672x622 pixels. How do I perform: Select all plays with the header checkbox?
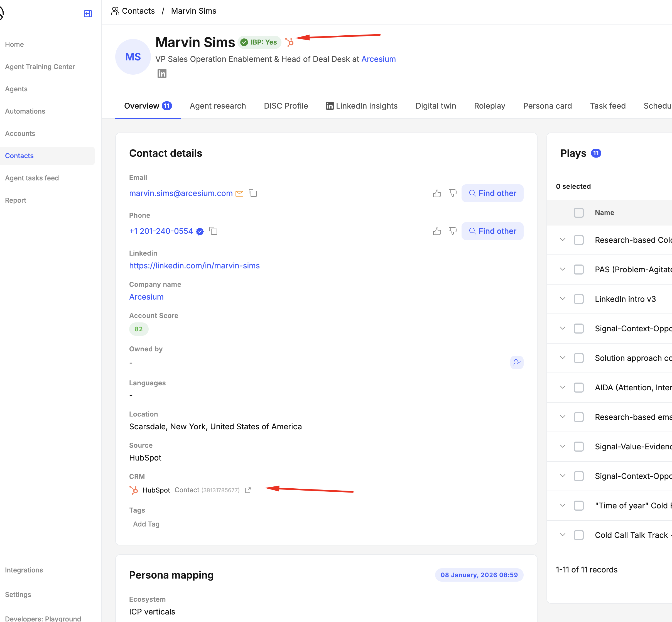point(578,213)
